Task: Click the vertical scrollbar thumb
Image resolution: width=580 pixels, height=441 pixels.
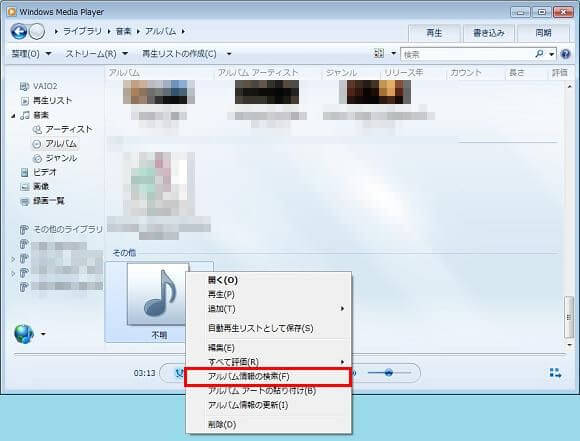Action: click(569, 317)
